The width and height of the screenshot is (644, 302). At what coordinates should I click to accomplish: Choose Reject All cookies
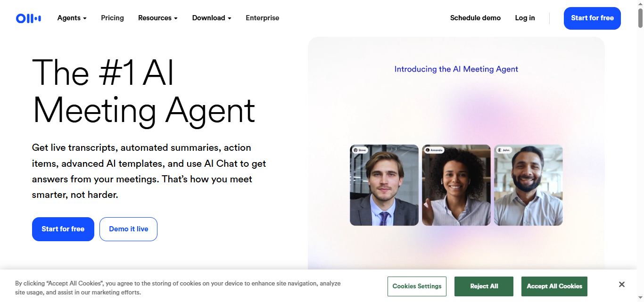click(484, 286)
